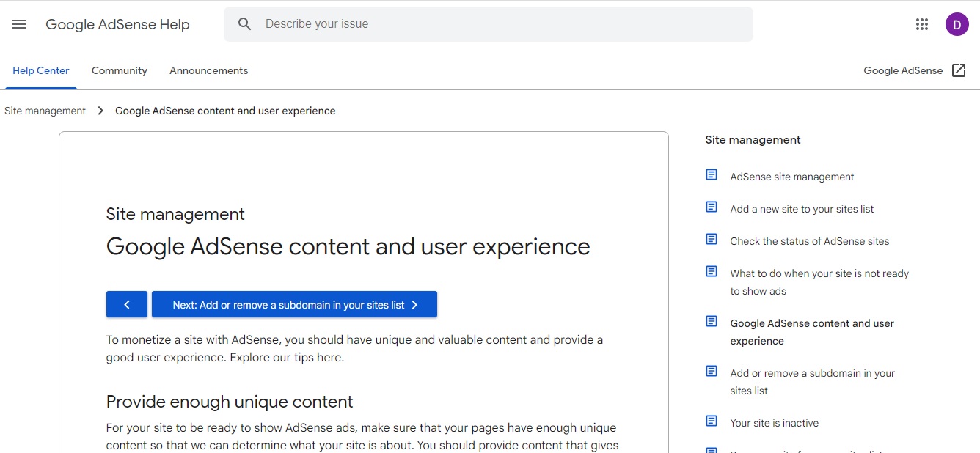Click the Site management sidebar heading
Viewport: 980px width, 453px height.
pyautogui.click(x=753, y=140)
